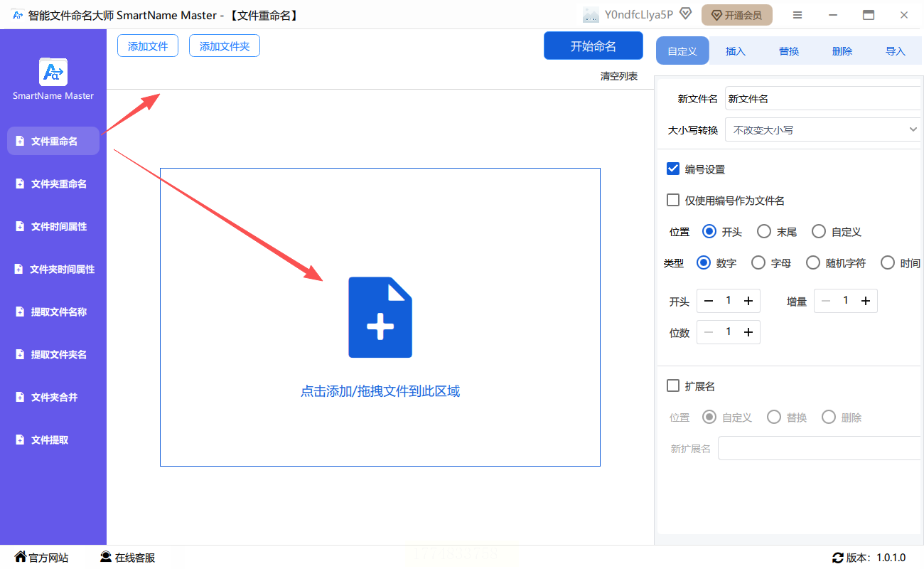Increase the 位数 digits value
Screen dimensions: 924x569
[748, 332]
